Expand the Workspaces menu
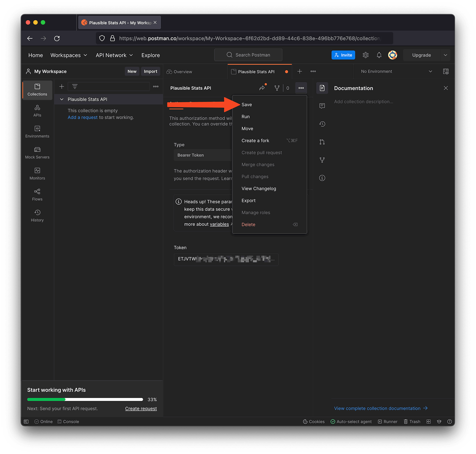The width and height of the screenshot is (476, 454). pos(69,55)
